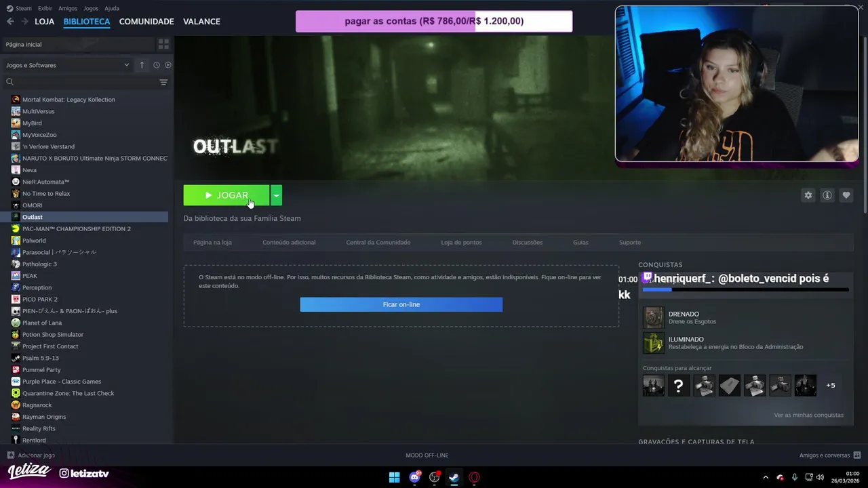Image resolution: width=868 pixels, height=488 pixels.
Task: Open the JOGAR button dropdown arrow
Action: (276, 195)
